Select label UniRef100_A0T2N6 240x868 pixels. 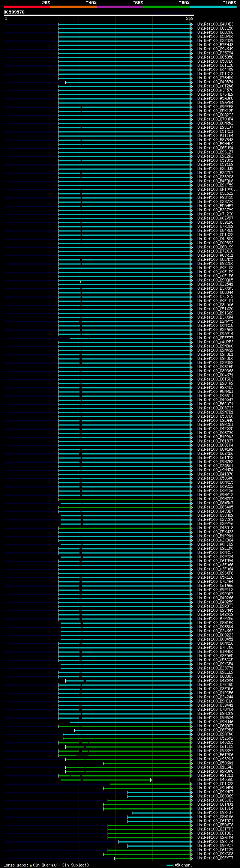[x=215, y=86]
